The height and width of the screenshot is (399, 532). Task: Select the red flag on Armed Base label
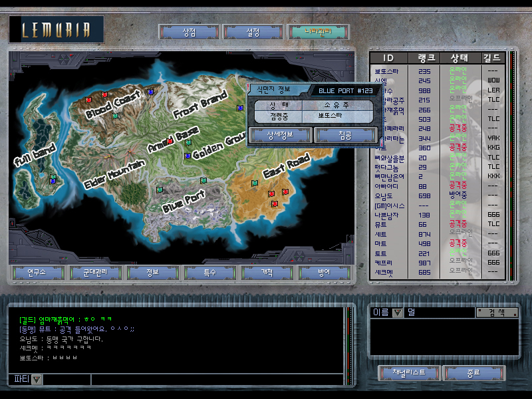(170, 140)
